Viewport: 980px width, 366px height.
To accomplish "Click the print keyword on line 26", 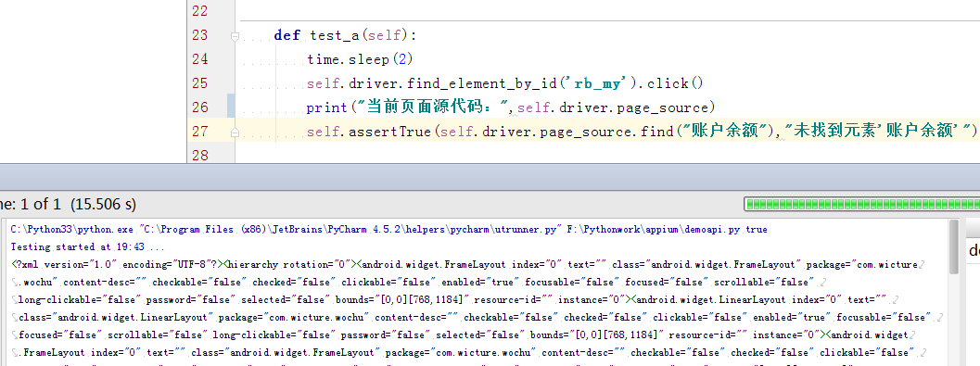I will coord(327,107).
